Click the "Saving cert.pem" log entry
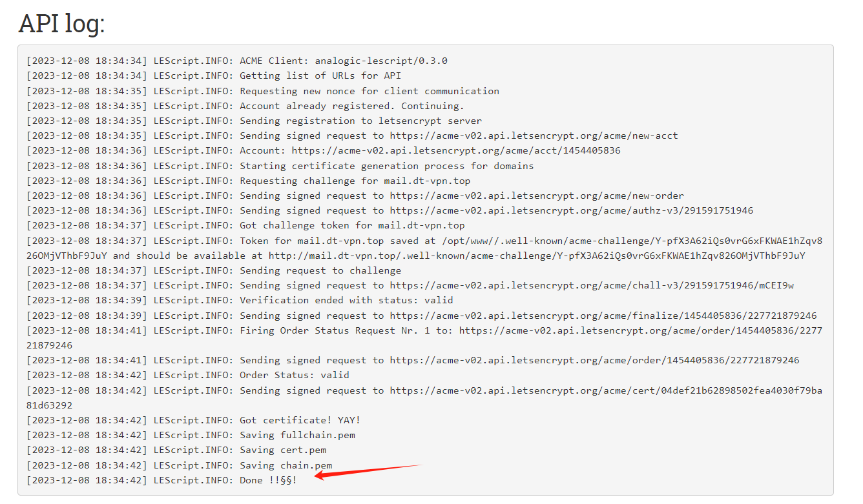This screenshot has height=504, width=863. pos(283,450)
